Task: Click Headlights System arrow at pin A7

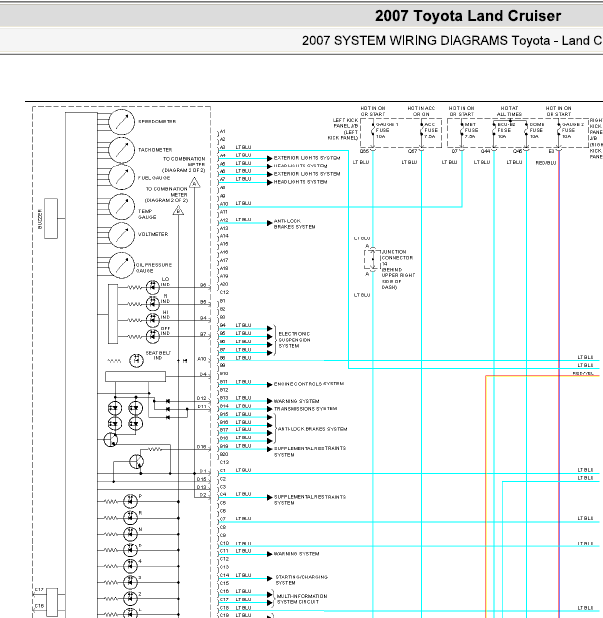Action: pyautogui.click(x=270, y=182)
